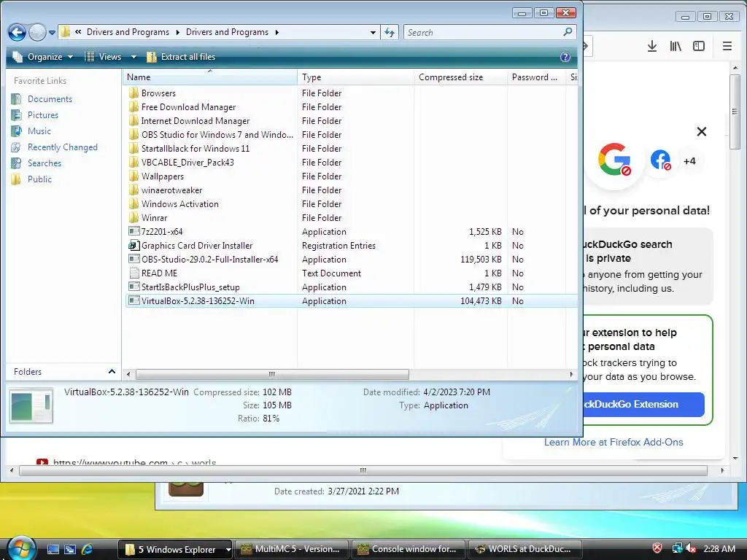The width and height of the screenshot is (747, 560).
Task: Select OBS-Studio-29.0.2-Full-Installer-x64 application
Action: [204, 259]
